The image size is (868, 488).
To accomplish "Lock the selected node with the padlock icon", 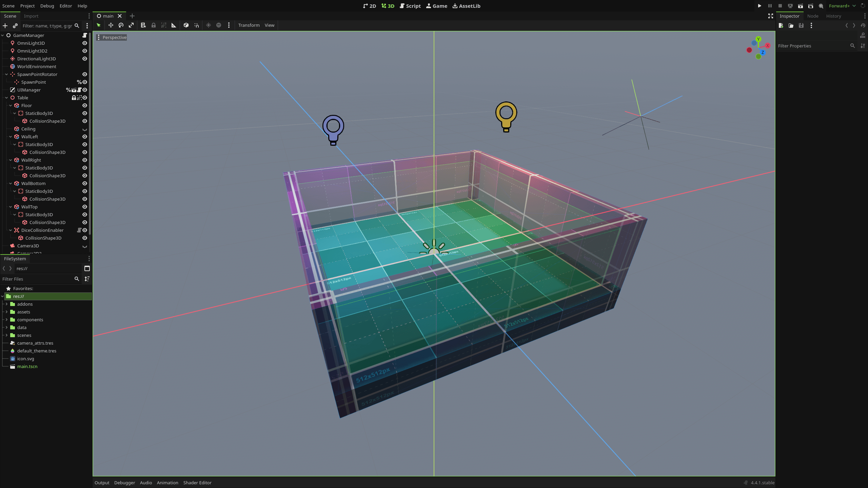I will [x=154, y=25].
